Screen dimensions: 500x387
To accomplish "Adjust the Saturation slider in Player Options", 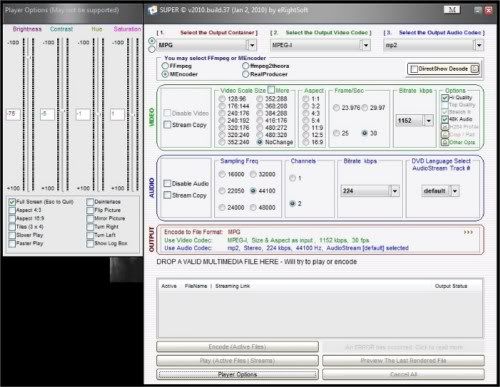I will coord(133,114).
